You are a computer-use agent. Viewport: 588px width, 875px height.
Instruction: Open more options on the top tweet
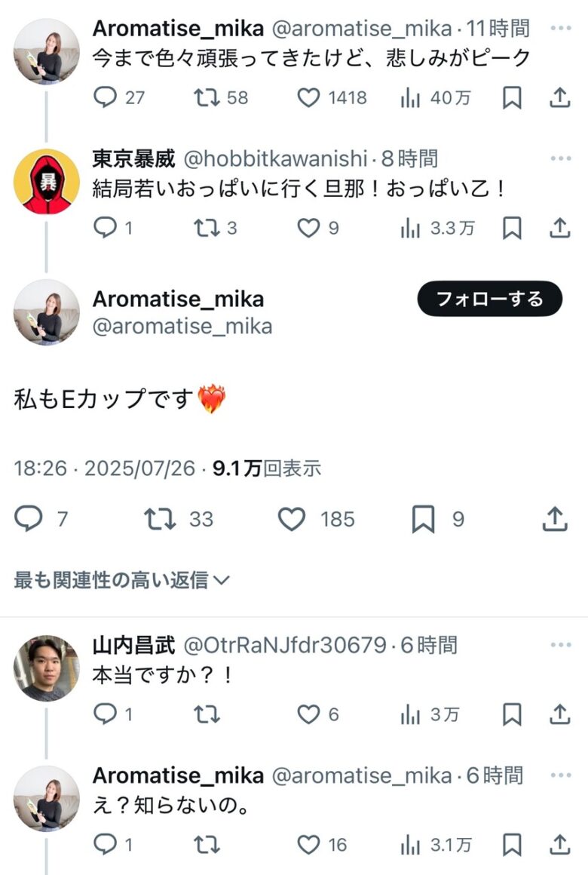pos(561,29)
